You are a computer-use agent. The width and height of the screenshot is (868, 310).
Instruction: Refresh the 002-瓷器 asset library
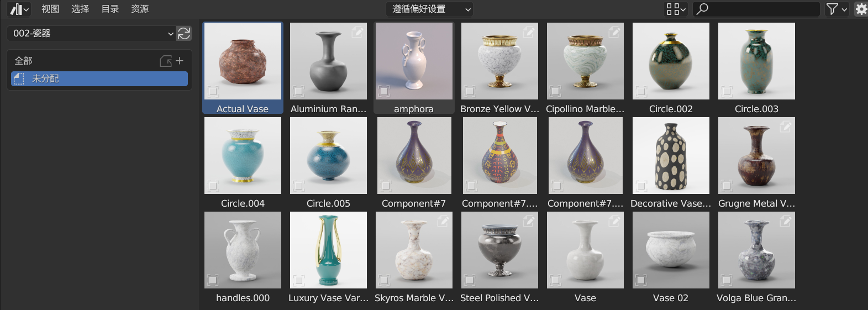point(184,33)
